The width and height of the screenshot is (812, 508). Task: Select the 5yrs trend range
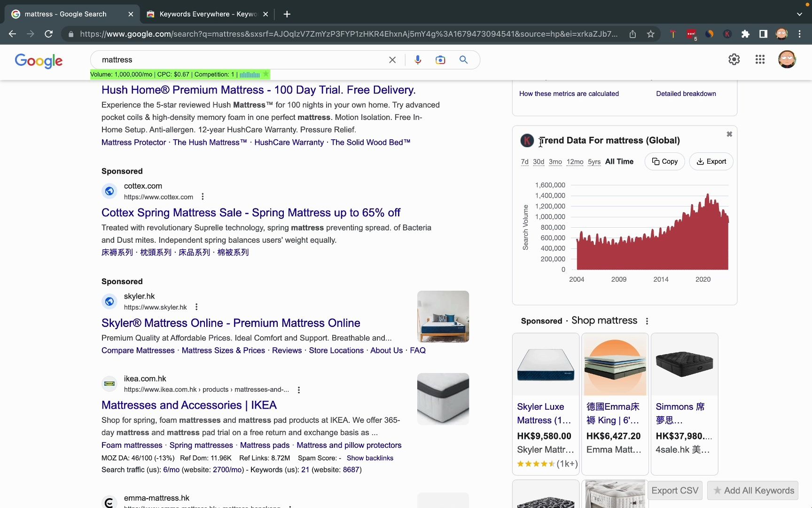click(x=594, y=161)
